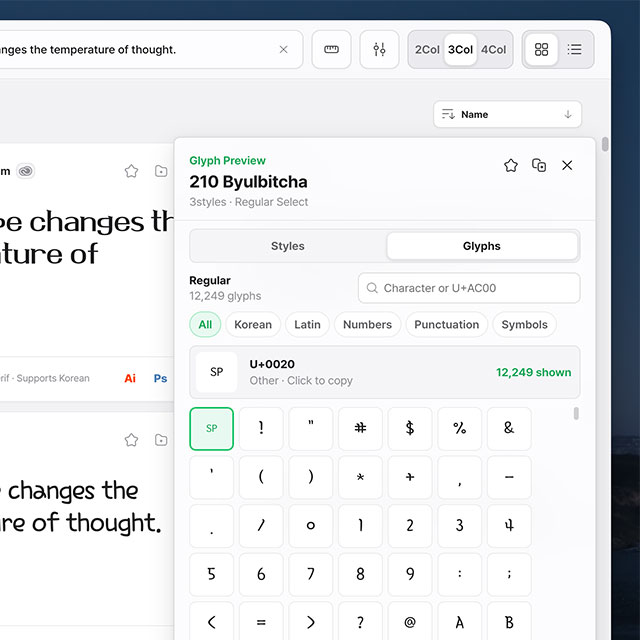
Task: Copy the U+0020 glyph info row
Action: pyautogui.click(x=384, y=372)
